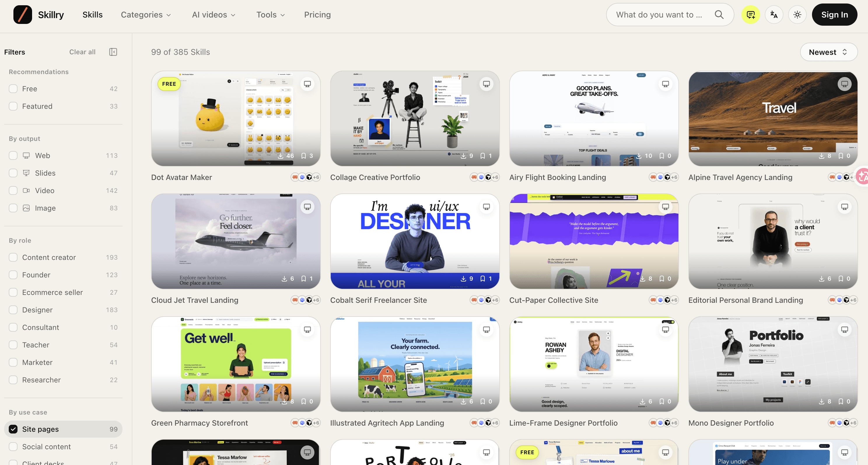Enable the Social content checkbox
This screenshot has width=868, height=465.
(13, 446)
